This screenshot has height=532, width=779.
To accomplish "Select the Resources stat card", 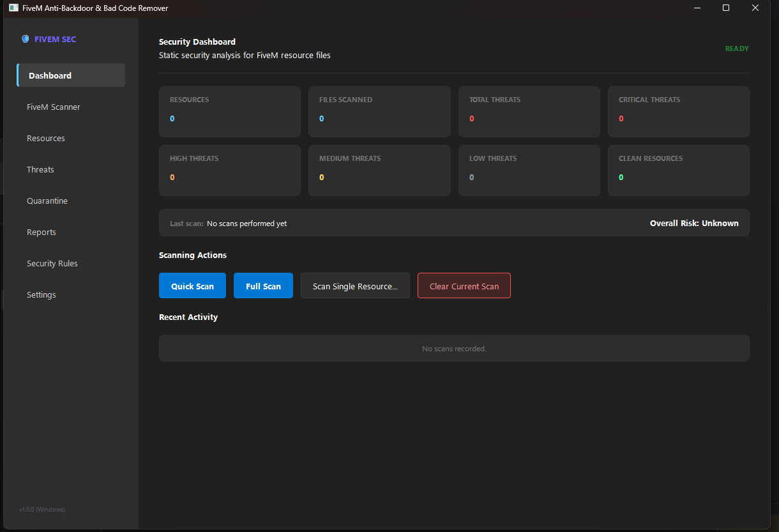I will coord(230,112).
